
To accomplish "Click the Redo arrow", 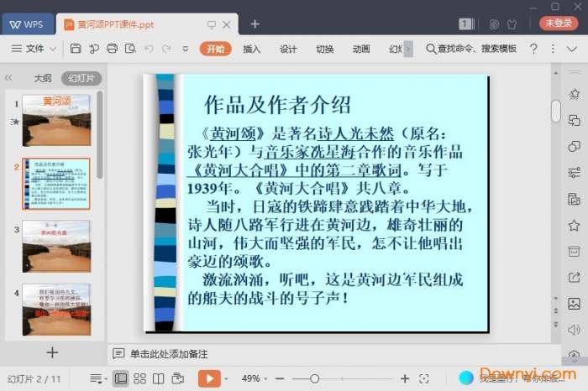I will click(x=167, y=49).
